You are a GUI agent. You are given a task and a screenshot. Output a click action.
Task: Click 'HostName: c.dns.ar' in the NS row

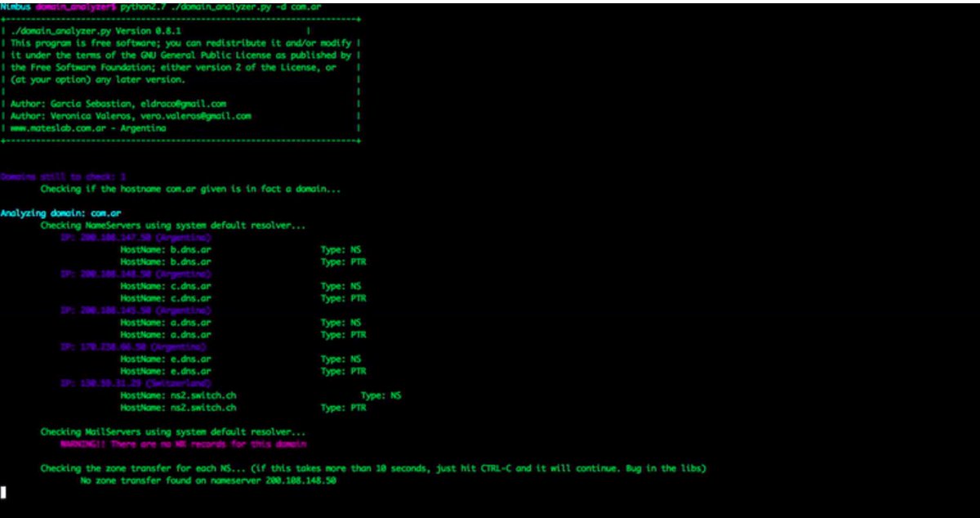click(166, 286)
